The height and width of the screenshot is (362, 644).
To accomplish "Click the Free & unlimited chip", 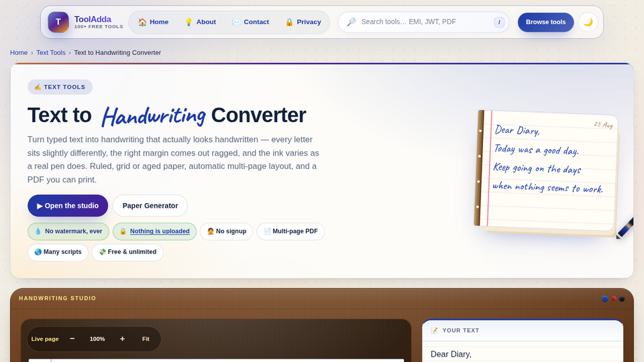I will pyautogui.click(x=127, y=252).
